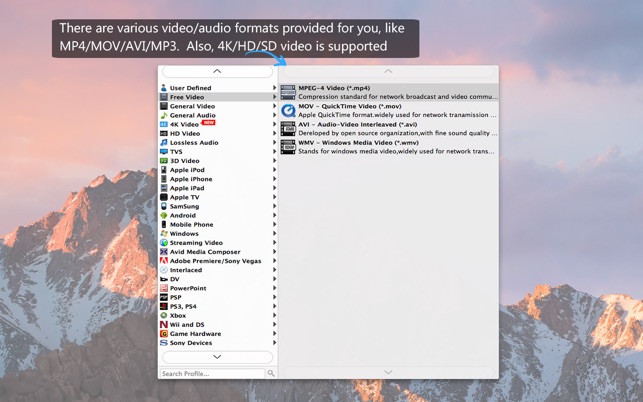643x402 pixels.
Task: Click the Apple iPod device icon
Action: pyautogui.click(x=164, y=170)
